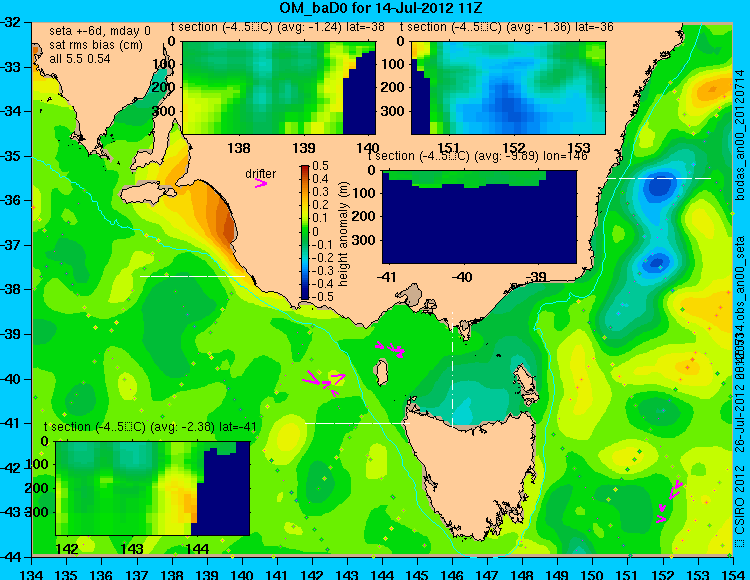Click the -40 latitude tick of the lon=146 inset

click(x=462, y=276)
